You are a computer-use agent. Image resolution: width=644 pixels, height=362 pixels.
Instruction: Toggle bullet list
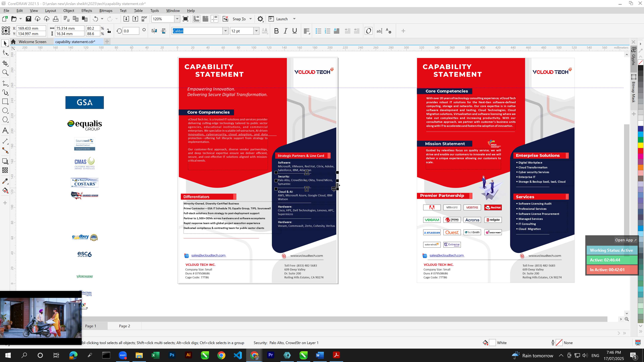click(x=318, y=31)
